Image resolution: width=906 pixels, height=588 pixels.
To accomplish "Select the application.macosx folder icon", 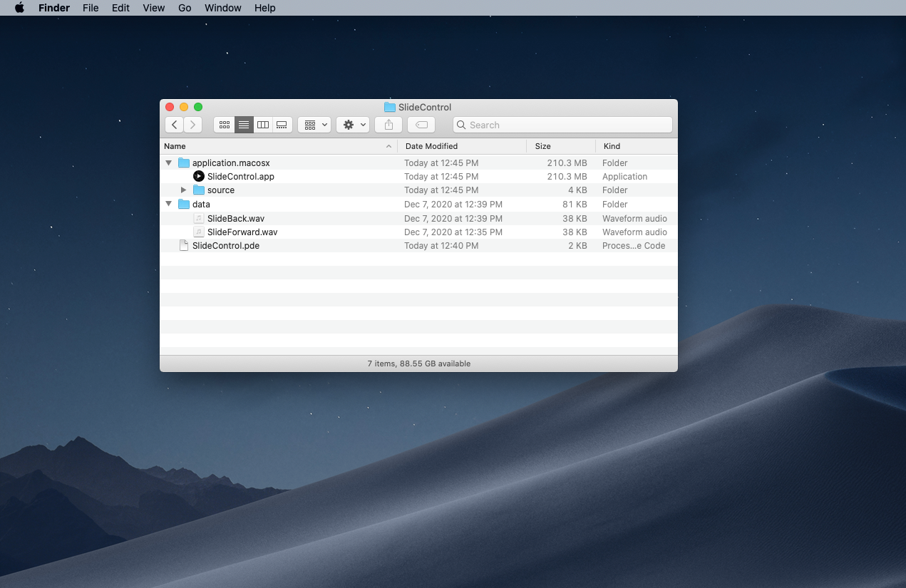I will [184, 163].
